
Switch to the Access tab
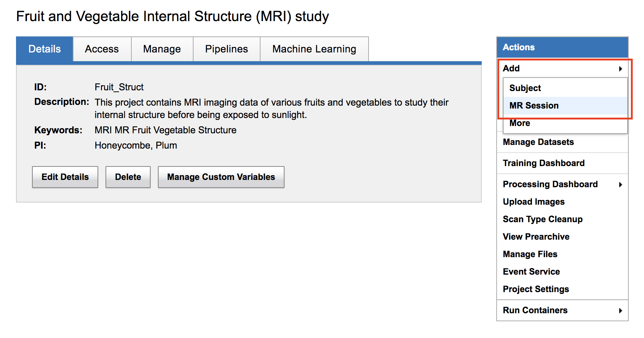[102, 49]
